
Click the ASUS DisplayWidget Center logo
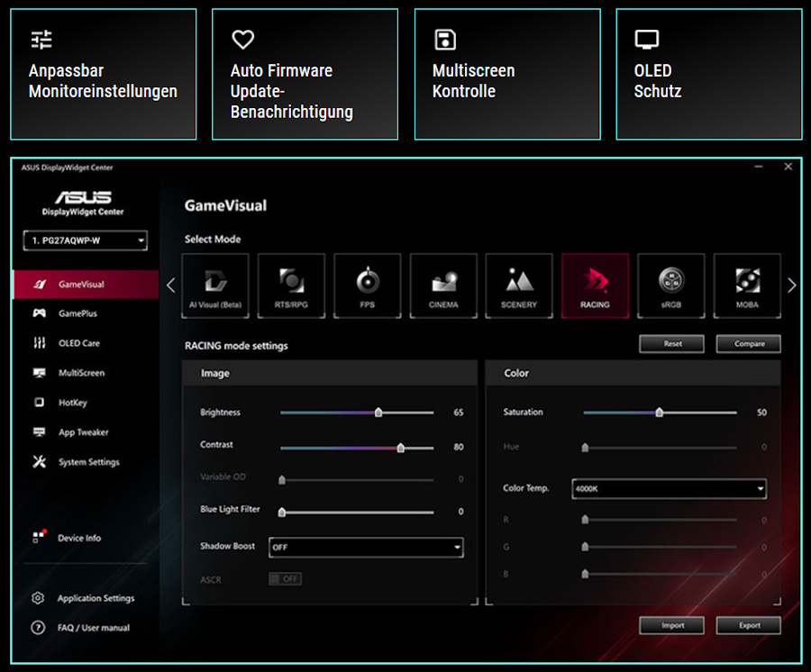coord(83,203)
